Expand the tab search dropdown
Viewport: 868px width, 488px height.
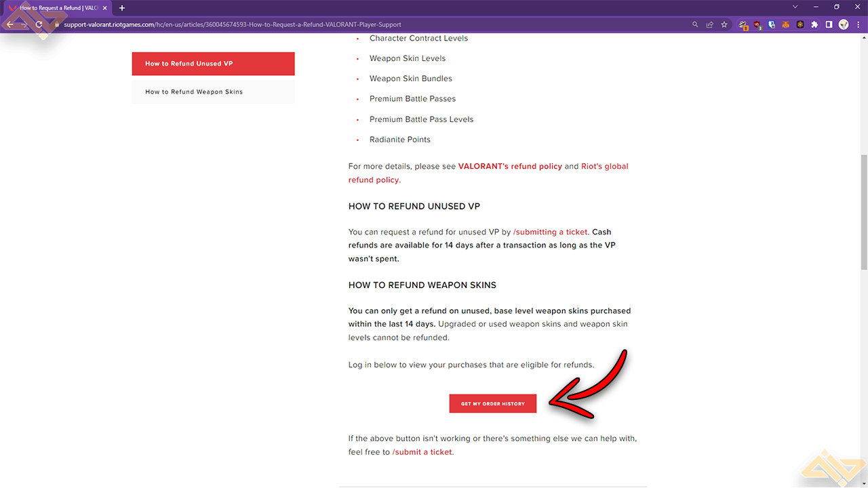pyautogui.click(x=795, y=7)
